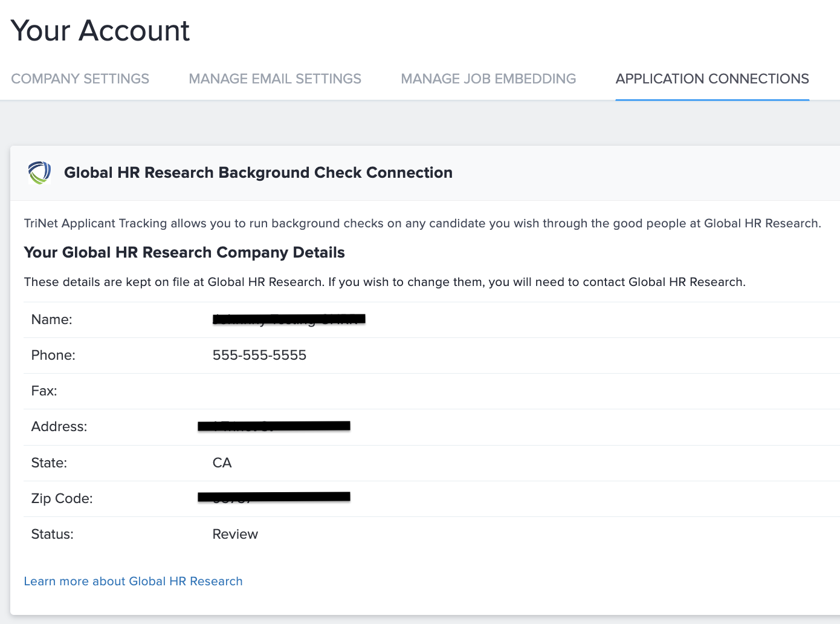Click the TriNet Applicant Tracking description sentence
The height and width of the screenshot is (624, 840).
pos(422,224)
